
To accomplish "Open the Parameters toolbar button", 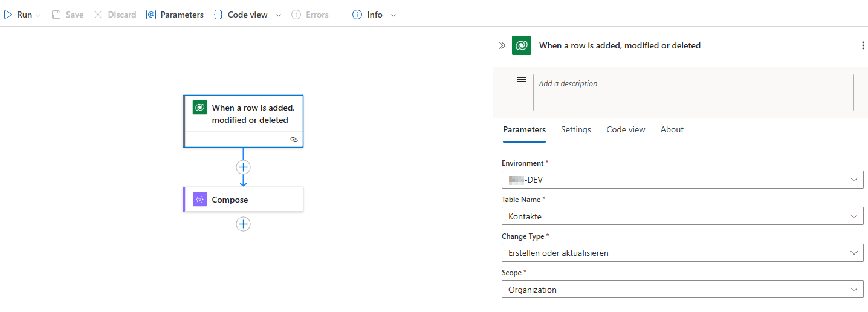I will (175, 15).
